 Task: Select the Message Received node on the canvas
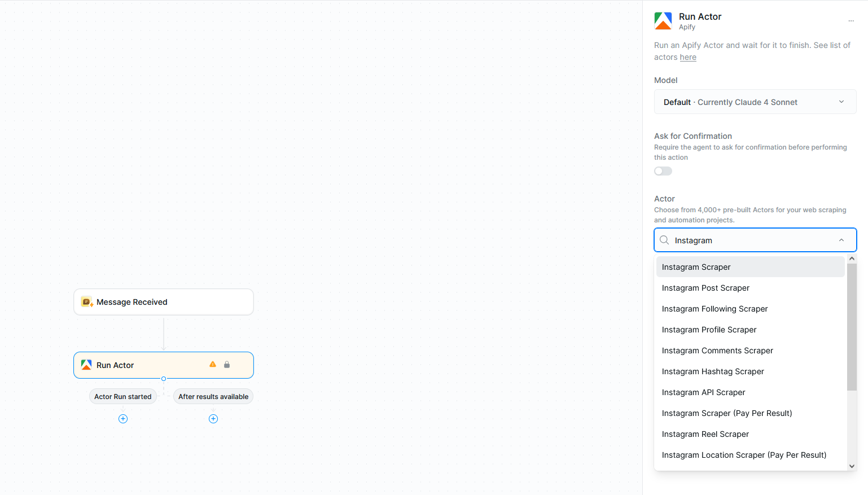click(163, 301)
